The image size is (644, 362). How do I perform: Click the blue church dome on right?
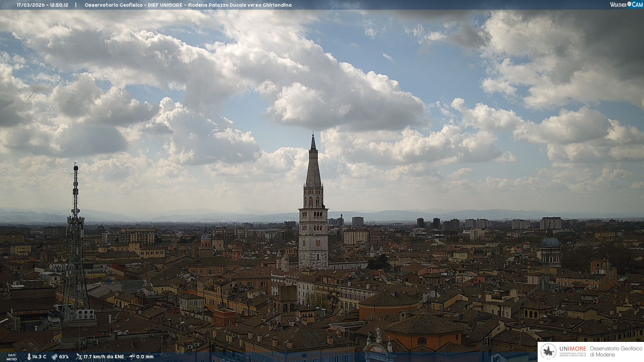550,242
